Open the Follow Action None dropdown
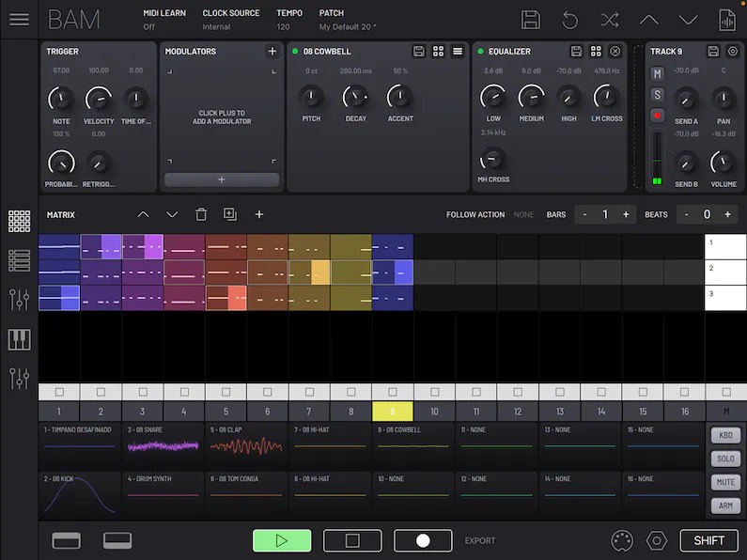Screen dimensions: 747x560 (523, 215)
